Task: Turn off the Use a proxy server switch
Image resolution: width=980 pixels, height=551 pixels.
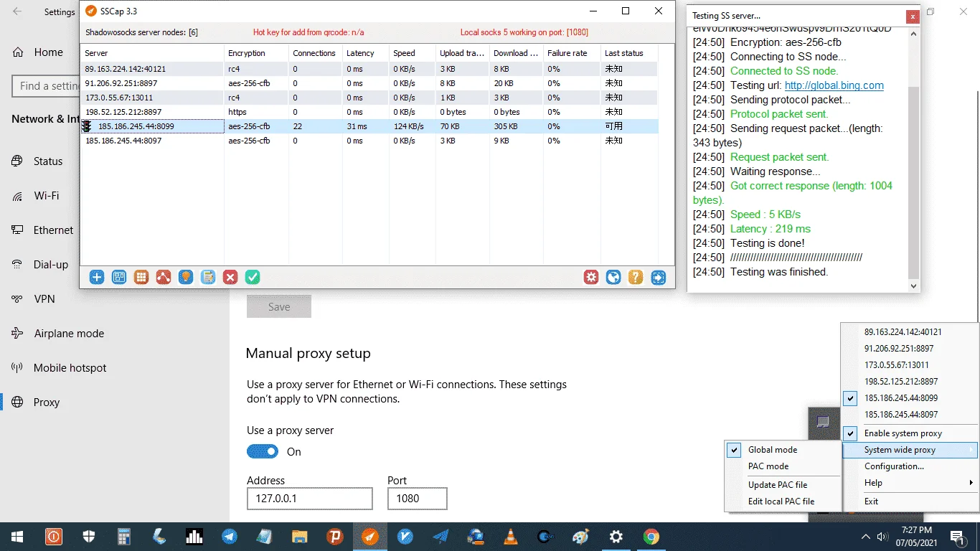Action: click(263, 452)
